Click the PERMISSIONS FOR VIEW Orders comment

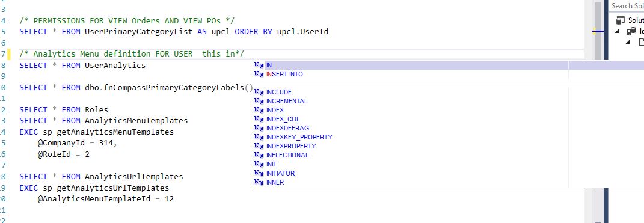pos(127,20)
